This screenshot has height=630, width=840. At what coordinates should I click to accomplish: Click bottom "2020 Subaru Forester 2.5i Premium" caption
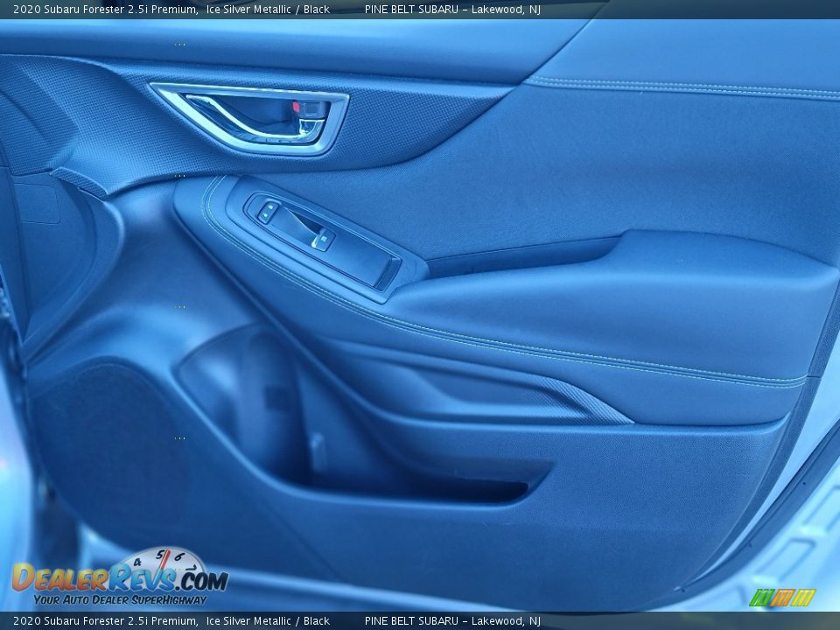(x=104, y=621)
